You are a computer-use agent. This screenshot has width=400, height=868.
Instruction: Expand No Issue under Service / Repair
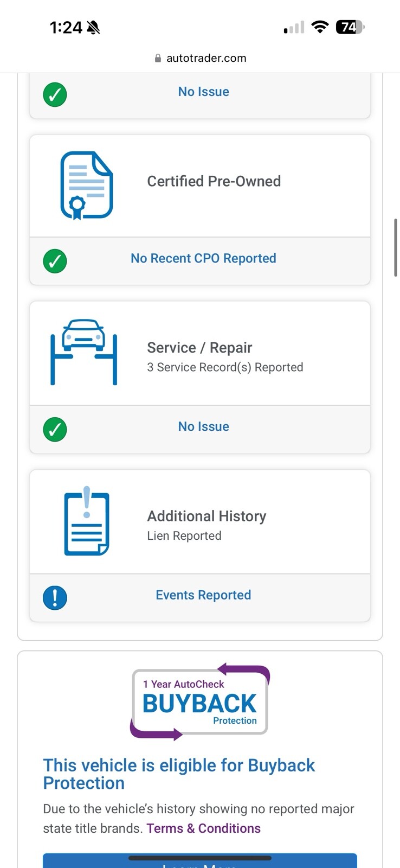click(x=203, y=426)
